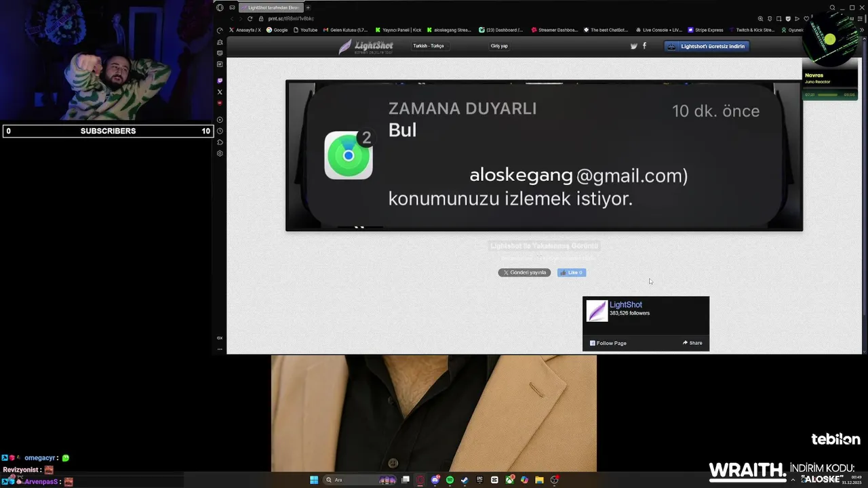This screenshot has height=488, width=868.
Task: Open the Easy setup menu icon
Action: (x=860, y=18)
